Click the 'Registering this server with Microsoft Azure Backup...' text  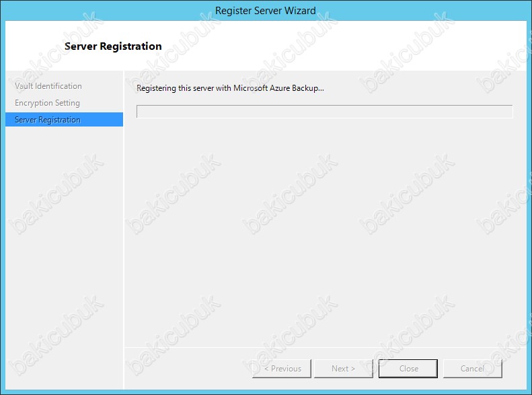[230, 88]
